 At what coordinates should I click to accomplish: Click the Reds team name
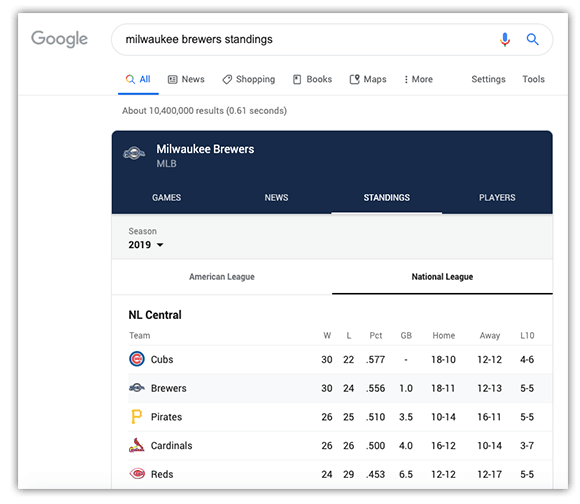click(162, 474)
